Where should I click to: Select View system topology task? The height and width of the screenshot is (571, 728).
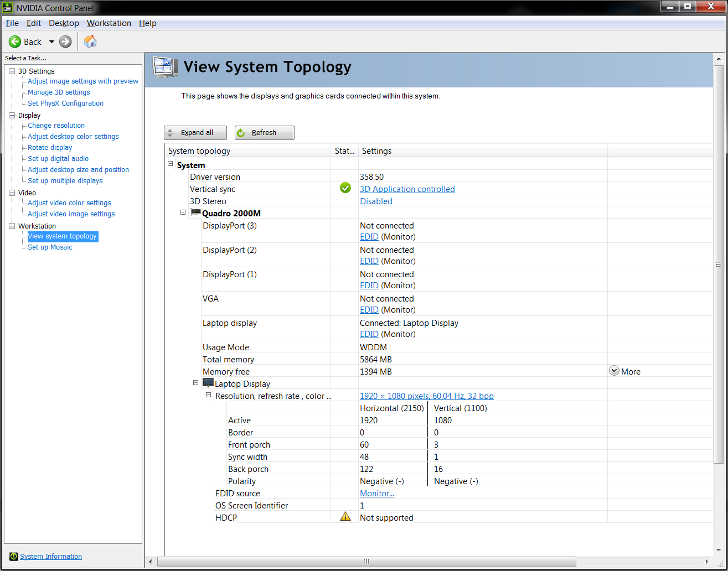click(63, 236)
